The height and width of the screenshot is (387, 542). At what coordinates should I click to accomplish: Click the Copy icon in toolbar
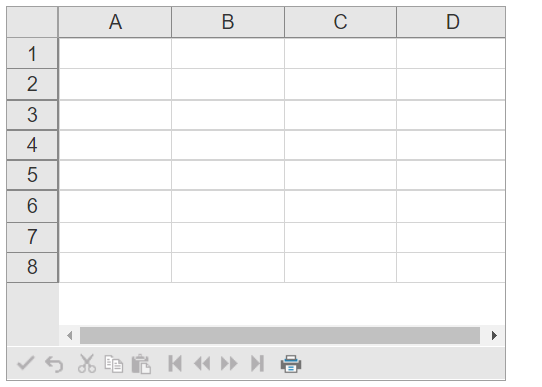pos(114,364)
